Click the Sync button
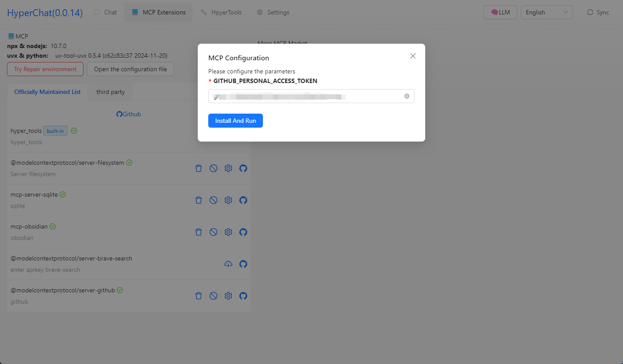 598,12
